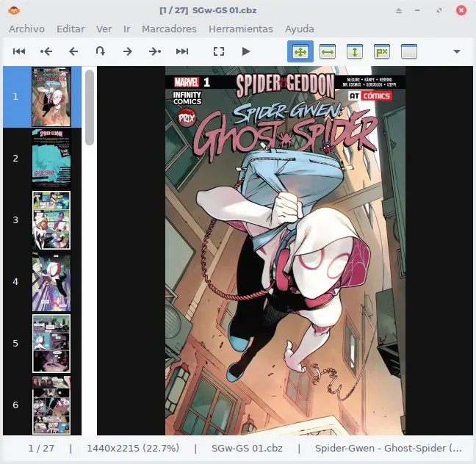Toggle best fit mode

(300, 51)
